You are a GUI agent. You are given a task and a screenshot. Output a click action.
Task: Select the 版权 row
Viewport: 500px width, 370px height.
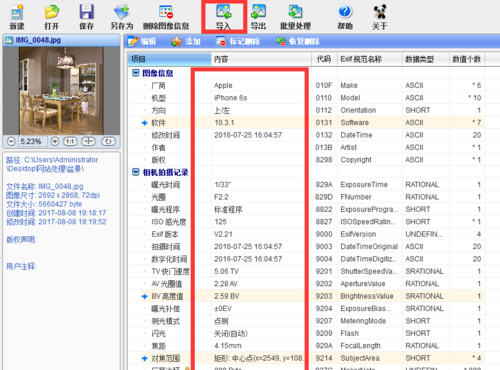pos(307,160)
